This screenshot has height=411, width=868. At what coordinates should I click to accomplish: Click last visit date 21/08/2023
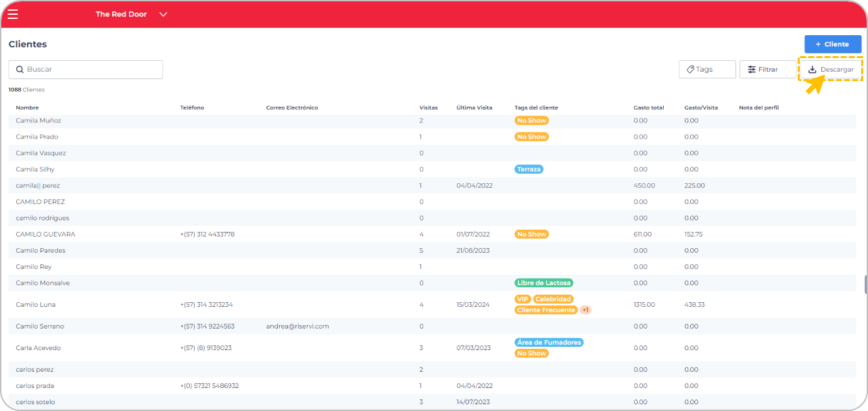point(473,250)
